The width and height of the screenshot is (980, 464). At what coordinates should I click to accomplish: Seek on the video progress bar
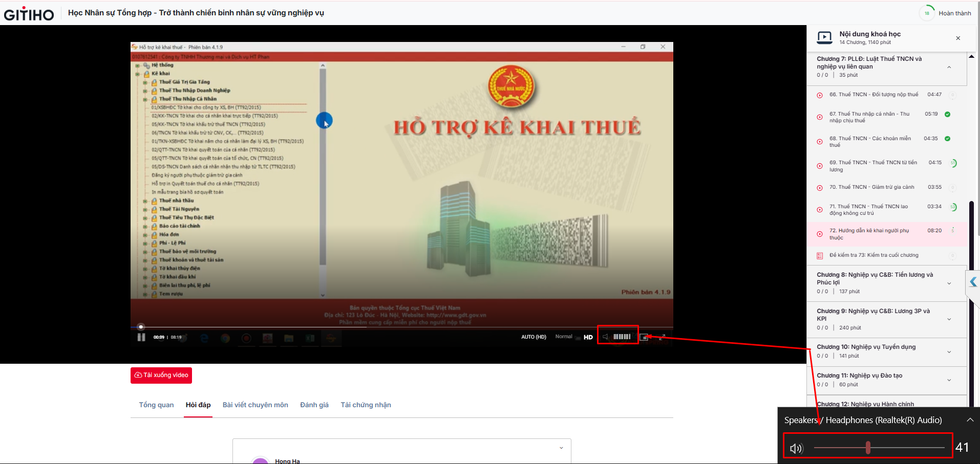(402, 327)
